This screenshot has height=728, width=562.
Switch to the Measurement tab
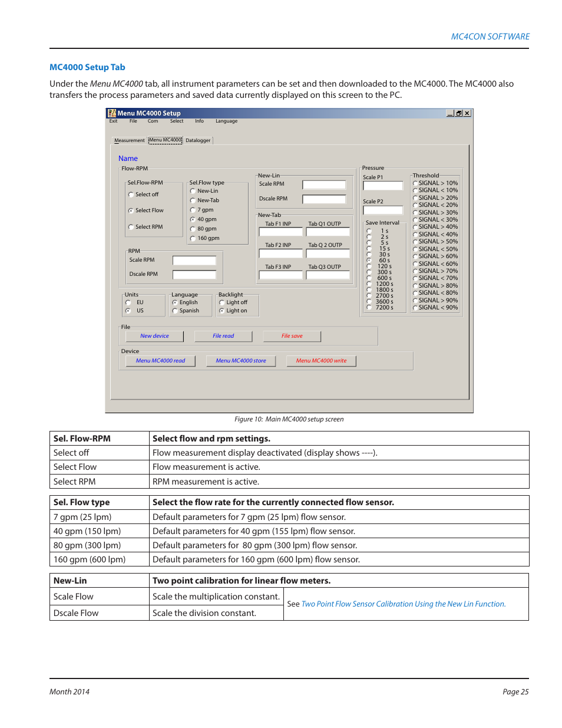tap(129, 140)
